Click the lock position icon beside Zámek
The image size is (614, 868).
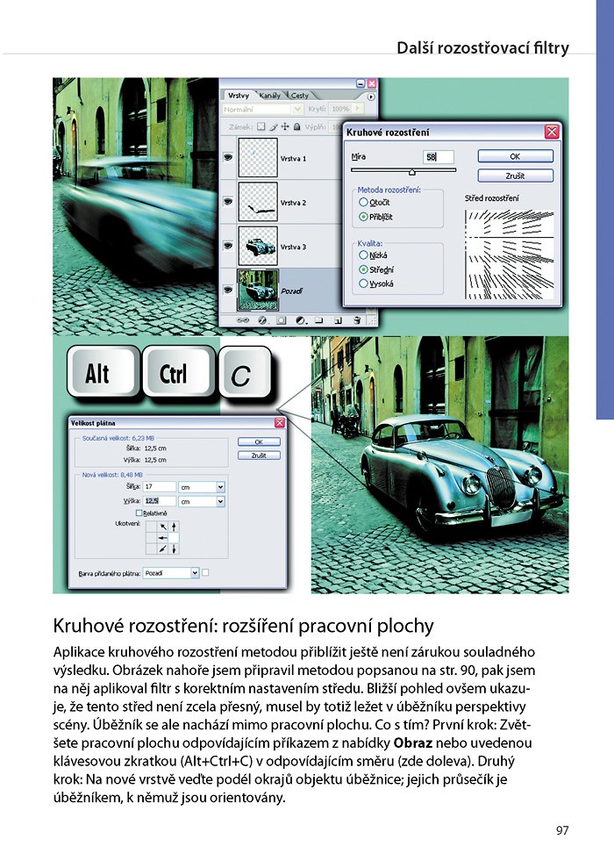click(x=287, y=127)
